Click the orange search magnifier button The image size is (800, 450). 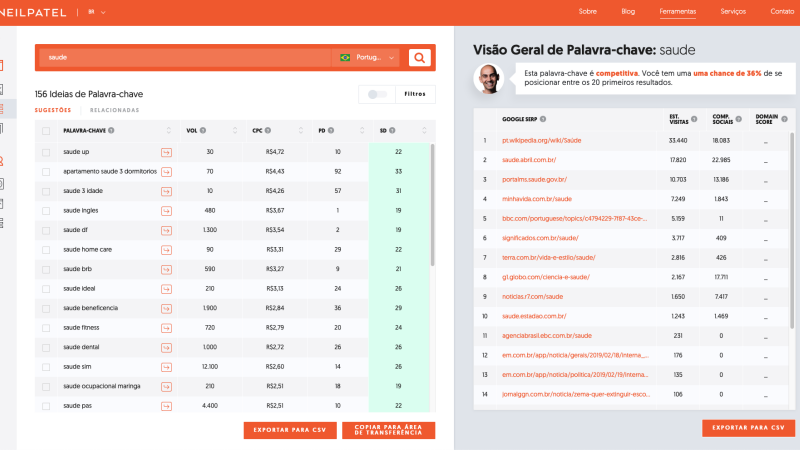[419, 58]
